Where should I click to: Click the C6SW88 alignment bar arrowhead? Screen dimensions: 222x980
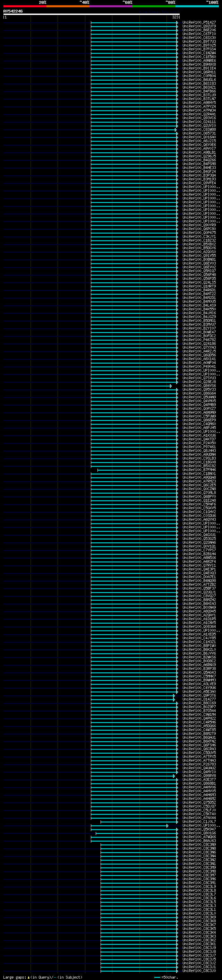tap(175, 130)
